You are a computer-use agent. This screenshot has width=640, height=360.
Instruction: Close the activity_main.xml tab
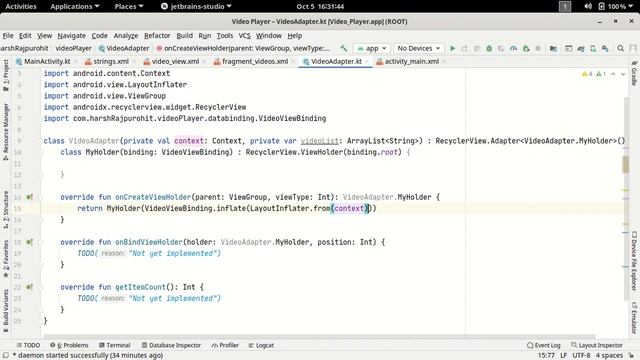tap(444, 62)
